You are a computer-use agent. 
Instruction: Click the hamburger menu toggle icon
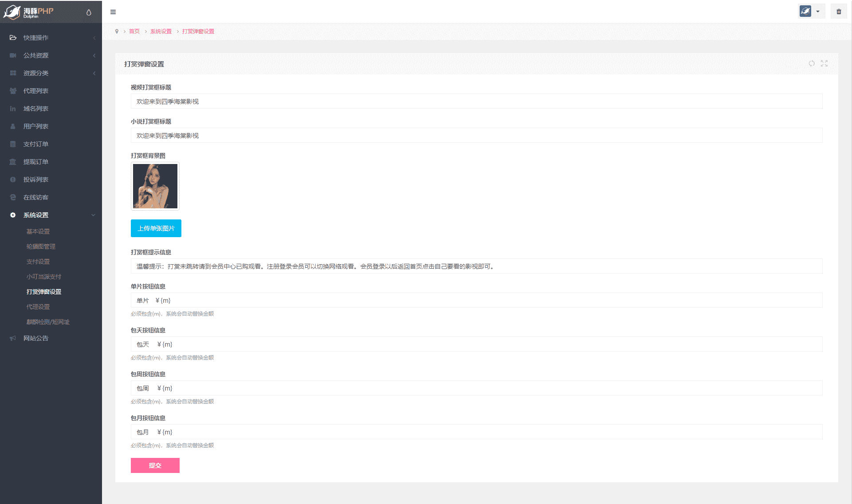click(113, 12)
